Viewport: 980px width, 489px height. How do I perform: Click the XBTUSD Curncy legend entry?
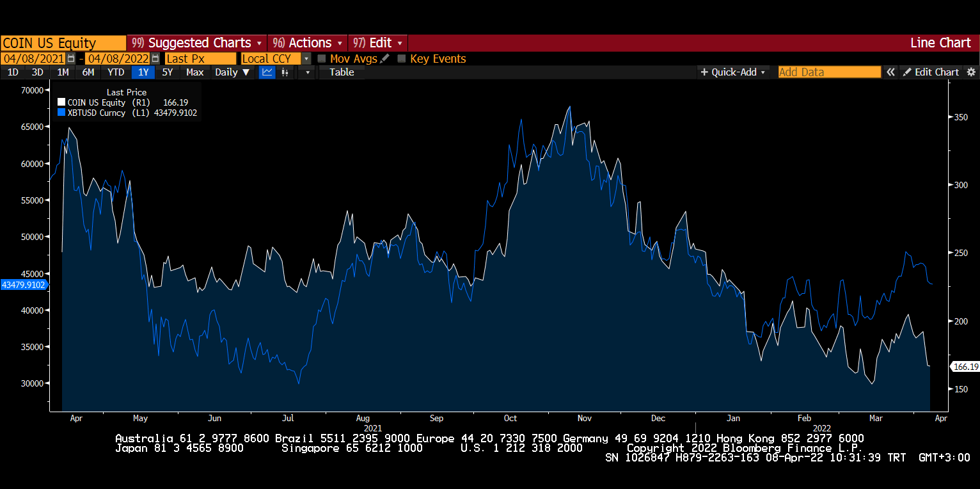[127, 113]
